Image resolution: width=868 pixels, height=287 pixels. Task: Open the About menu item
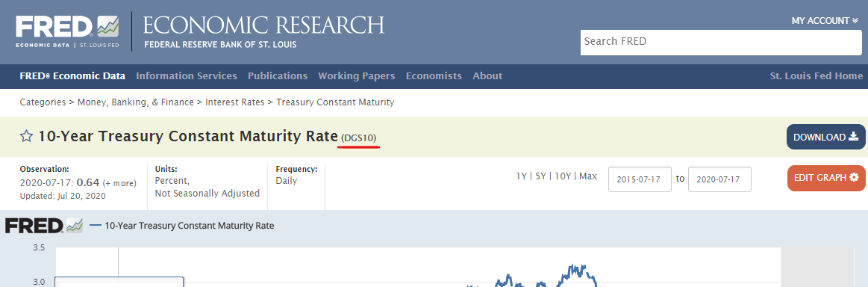click(x=487, y=76)
